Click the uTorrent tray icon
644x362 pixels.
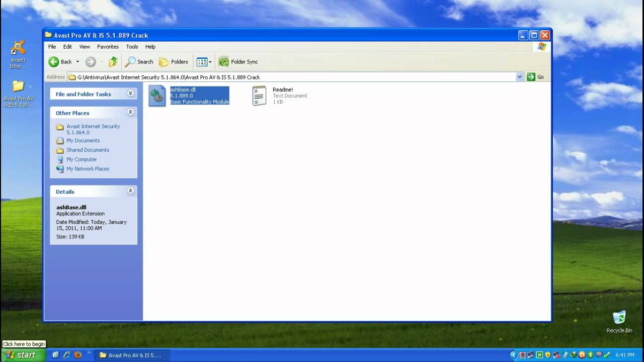pyautogui.click(x=539, y=355)
